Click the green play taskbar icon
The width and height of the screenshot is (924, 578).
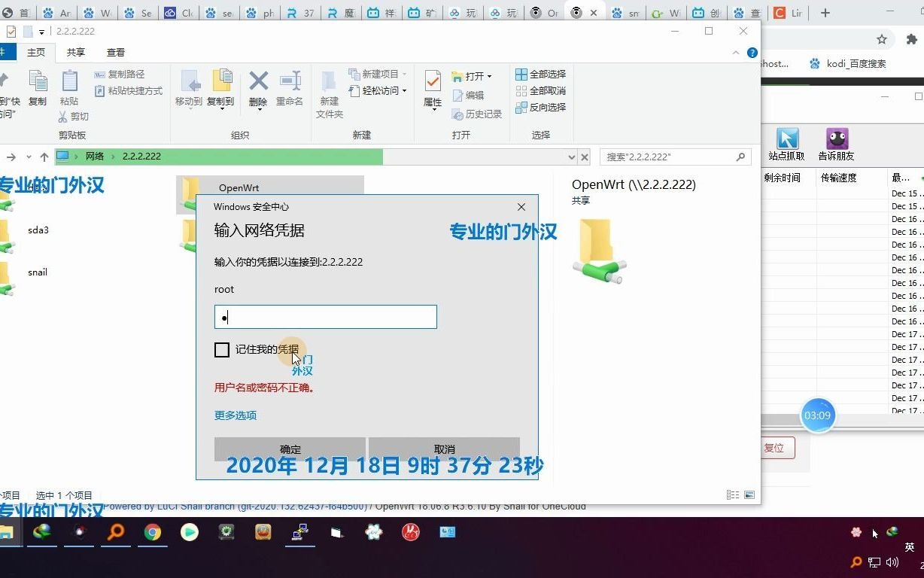click(190, 532)
